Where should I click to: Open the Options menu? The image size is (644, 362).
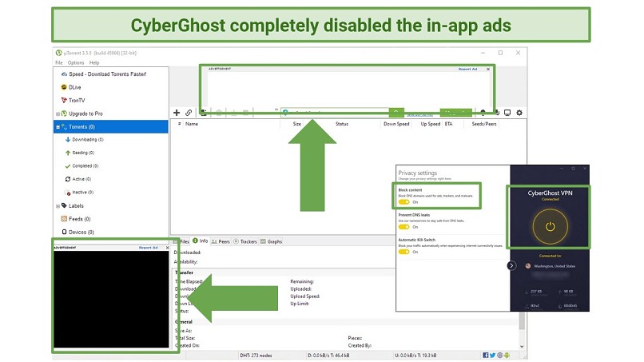[76, 63]
